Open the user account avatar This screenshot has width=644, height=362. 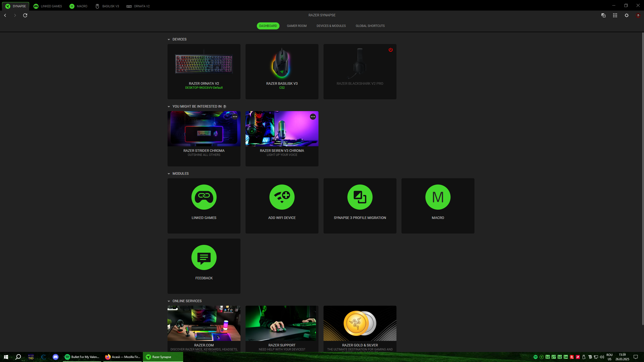click(x=638, y=15)
